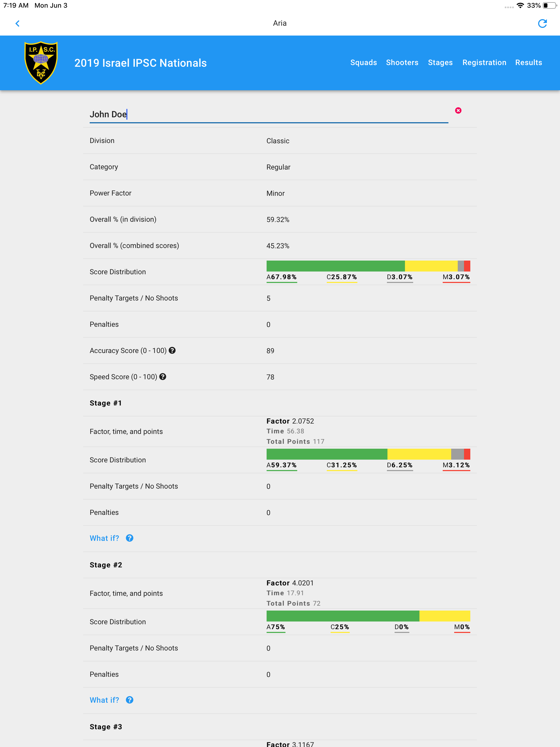
Task: Tap the back arrow icon
Action: 17,23
